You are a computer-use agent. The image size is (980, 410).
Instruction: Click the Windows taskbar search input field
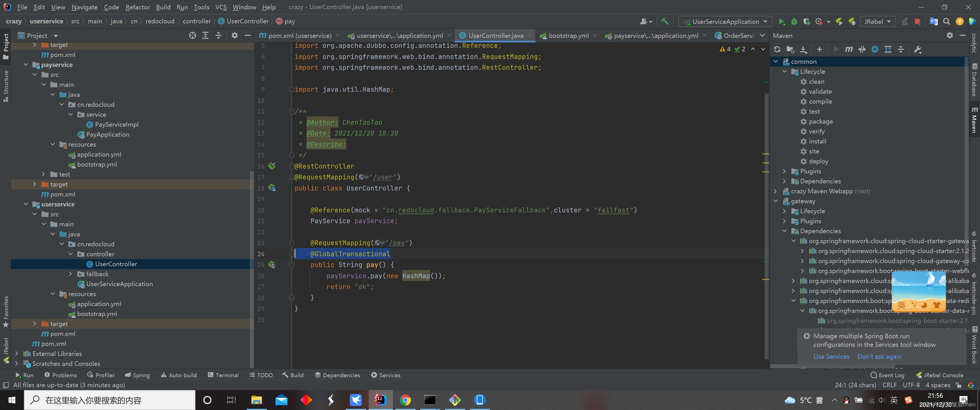[x=110, y=400]
